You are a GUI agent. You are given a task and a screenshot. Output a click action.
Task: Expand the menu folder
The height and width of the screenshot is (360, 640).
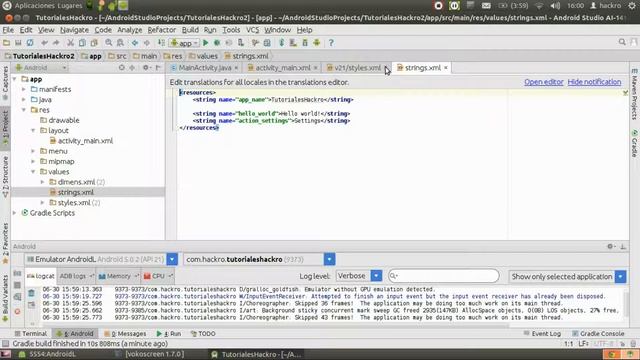pos(33,151)
